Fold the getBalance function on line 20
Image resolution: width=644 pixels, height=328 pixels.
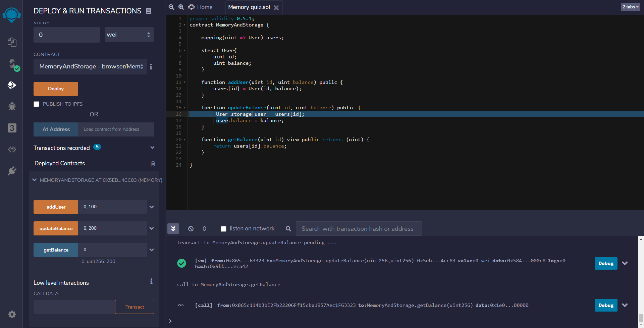click(184, 140)
